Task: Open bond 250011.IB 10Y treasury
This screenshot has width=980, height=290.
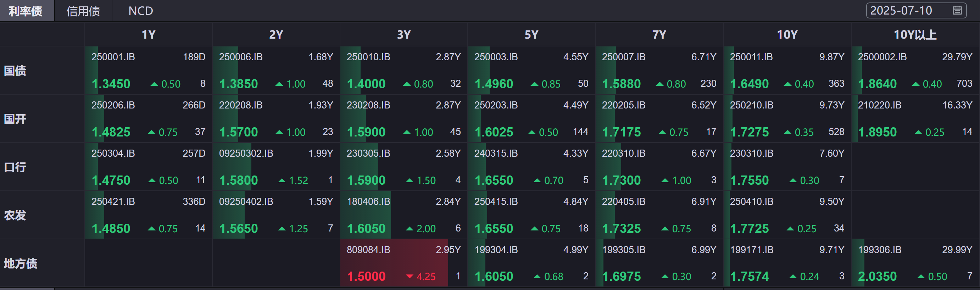Action: point(751,57)
